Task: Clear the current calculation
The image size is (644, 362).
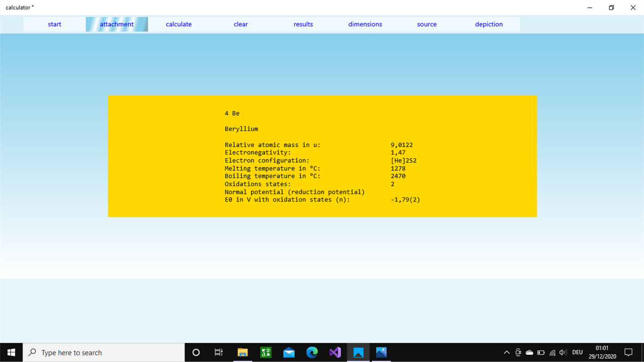Action: (241, 24)
